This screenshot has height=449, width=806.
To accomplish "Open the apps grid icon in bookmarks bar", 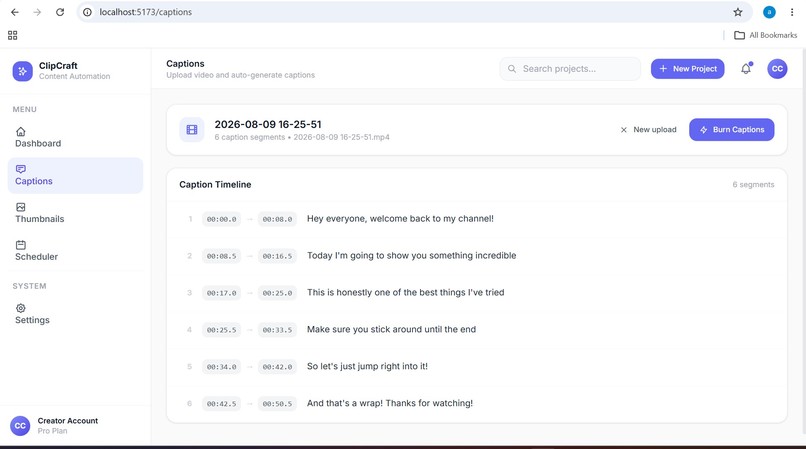I will 12,35.
